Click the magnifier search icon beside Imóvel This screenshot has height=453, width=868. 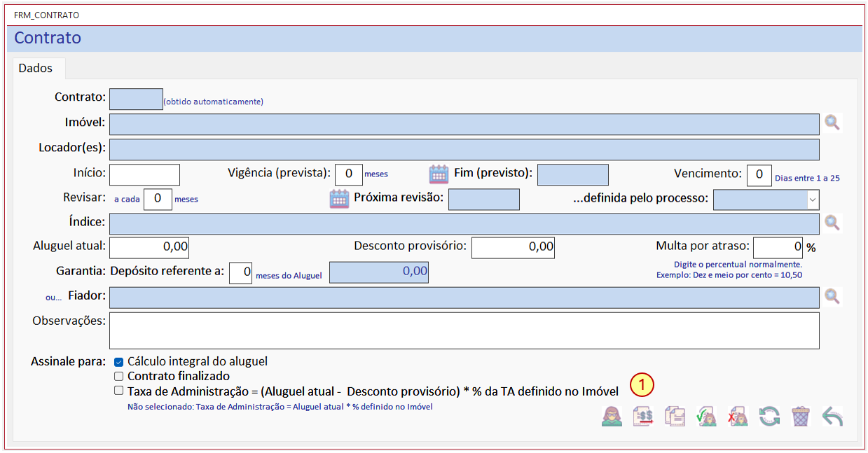tap(832, 123)
